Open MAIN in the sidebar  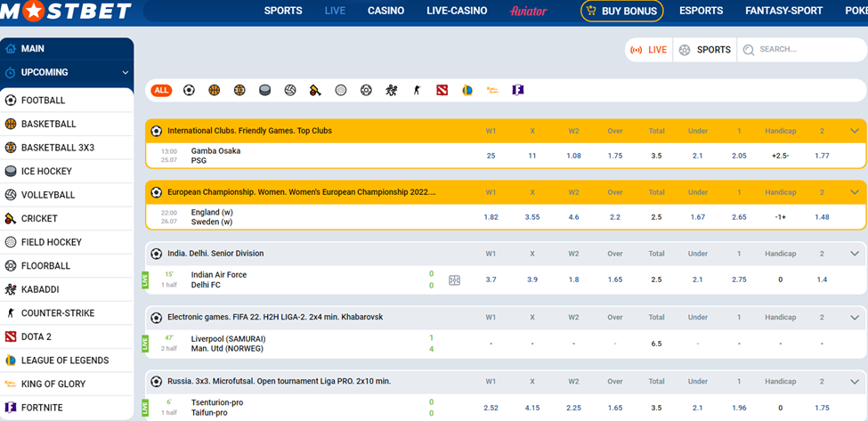point(67,49)
